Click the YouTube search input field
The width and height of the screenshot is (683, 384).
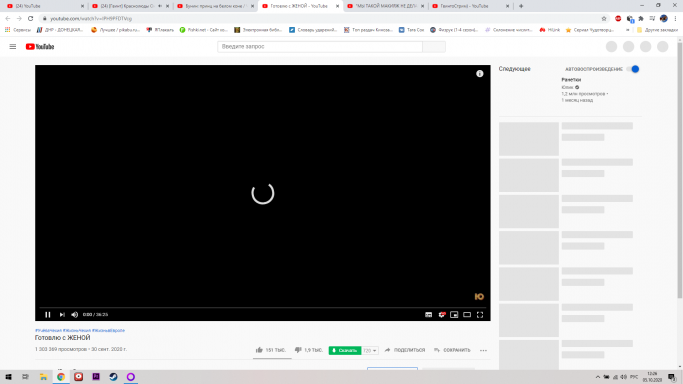click(320, 47)
